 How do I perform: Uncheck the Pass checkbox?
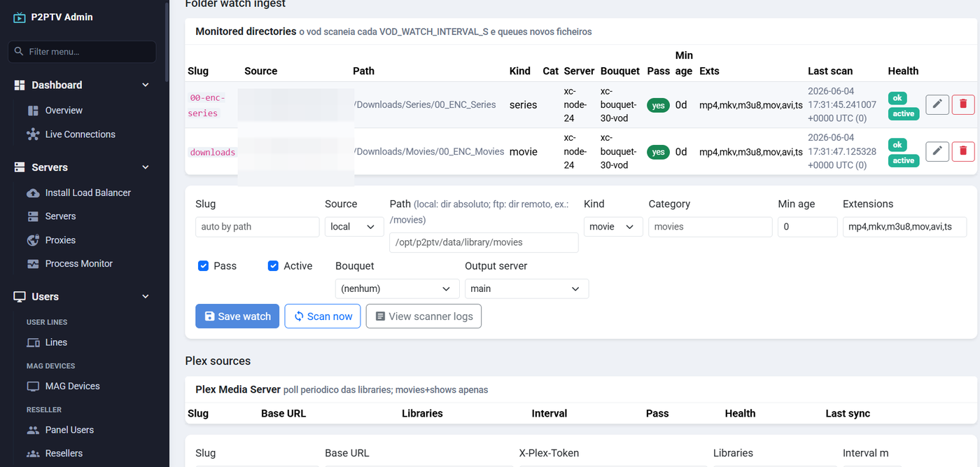click(x=204, y=266)
